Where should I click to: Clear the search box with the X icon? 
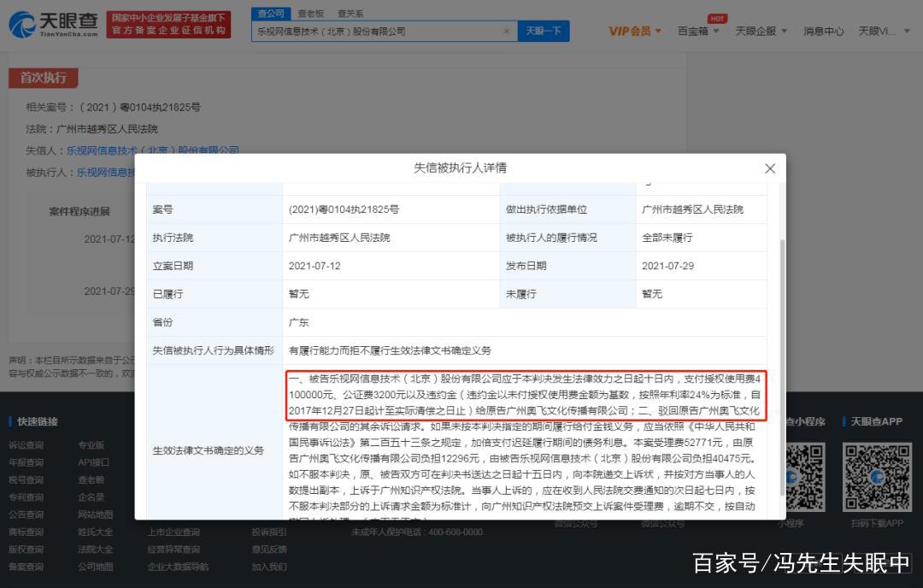(x=508, y=30)
